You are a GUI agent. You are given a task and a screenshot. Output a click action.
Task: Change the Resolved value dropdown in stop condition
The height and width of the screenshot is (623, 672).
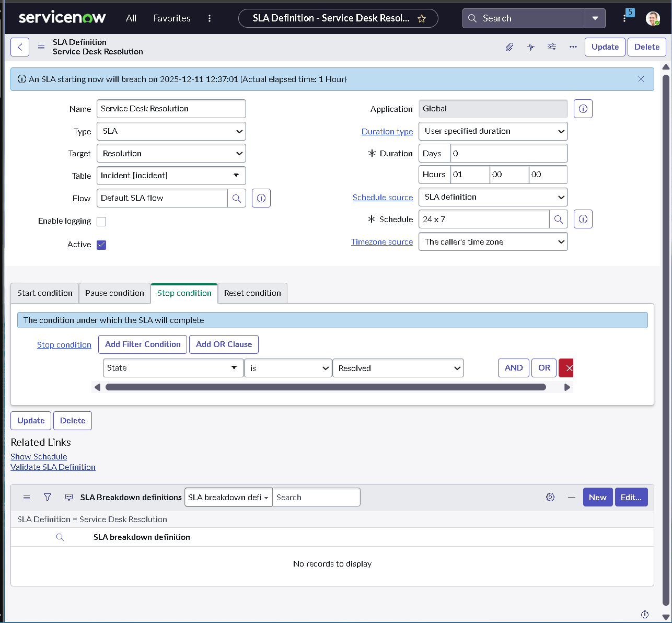(x=398, y=368)
